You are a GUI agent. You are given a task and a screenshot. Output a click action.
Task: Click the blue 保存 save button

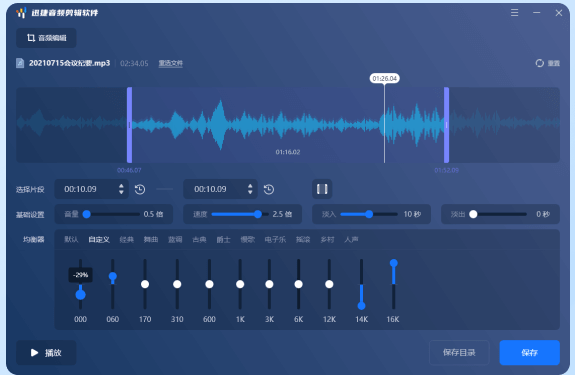[530, 353]
